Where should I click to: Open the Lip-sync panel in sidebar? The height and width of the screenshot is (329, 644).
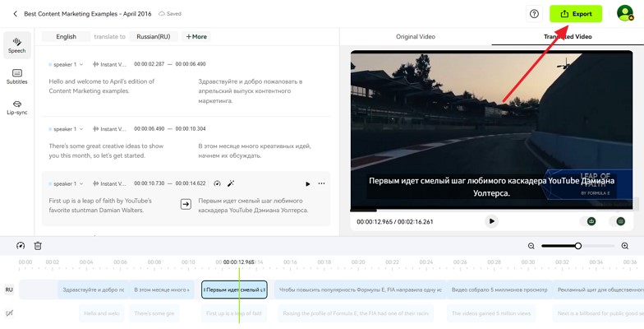(16, 108)
